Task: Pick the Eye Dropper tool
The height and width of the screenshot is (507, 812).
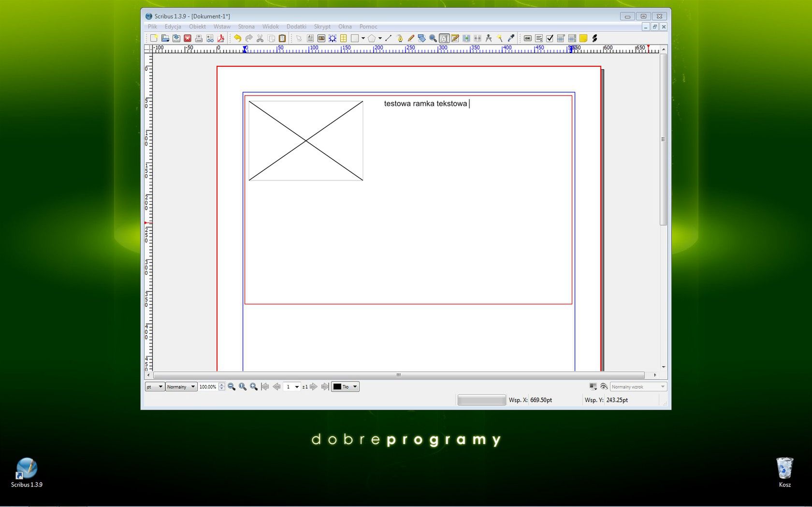Action: tap(511, 38)
